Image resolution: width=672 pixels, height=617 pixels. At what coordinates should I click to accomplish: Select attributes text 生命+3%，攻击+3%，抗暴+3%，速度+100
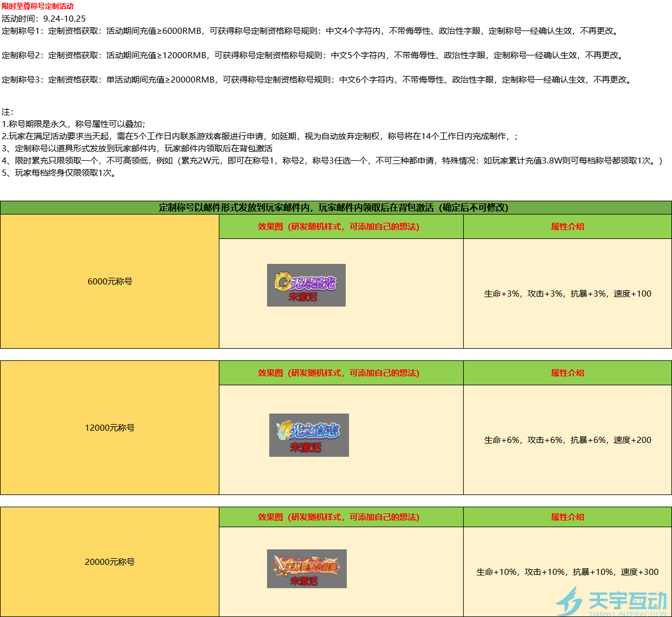[568, 294]
